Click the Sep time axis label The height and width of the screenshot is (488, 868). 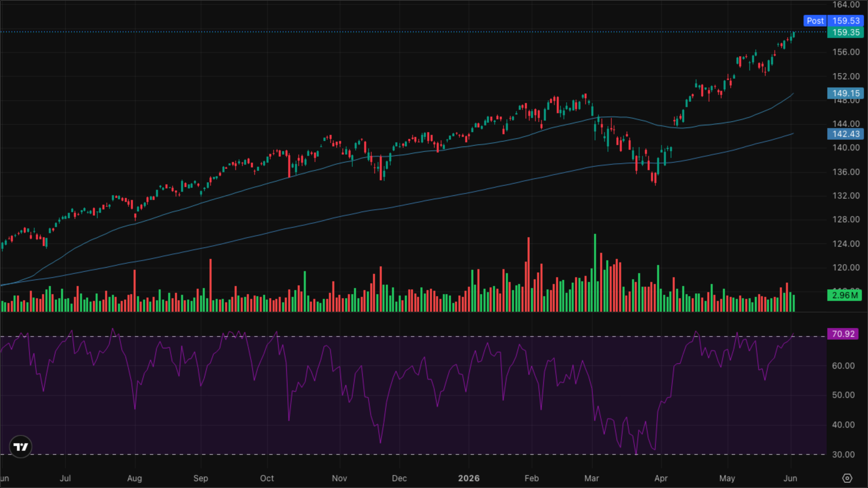(201, 478)
